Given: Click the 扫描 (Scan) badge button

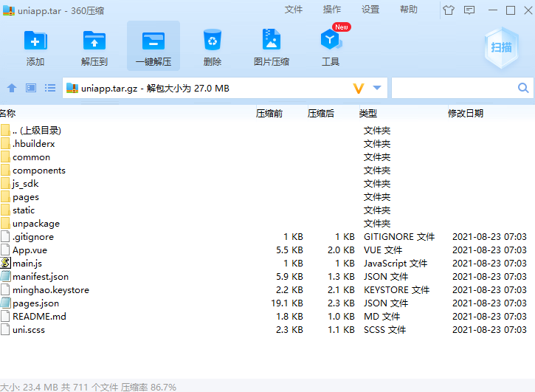Looking at the screenshot, I should (501, 47).
